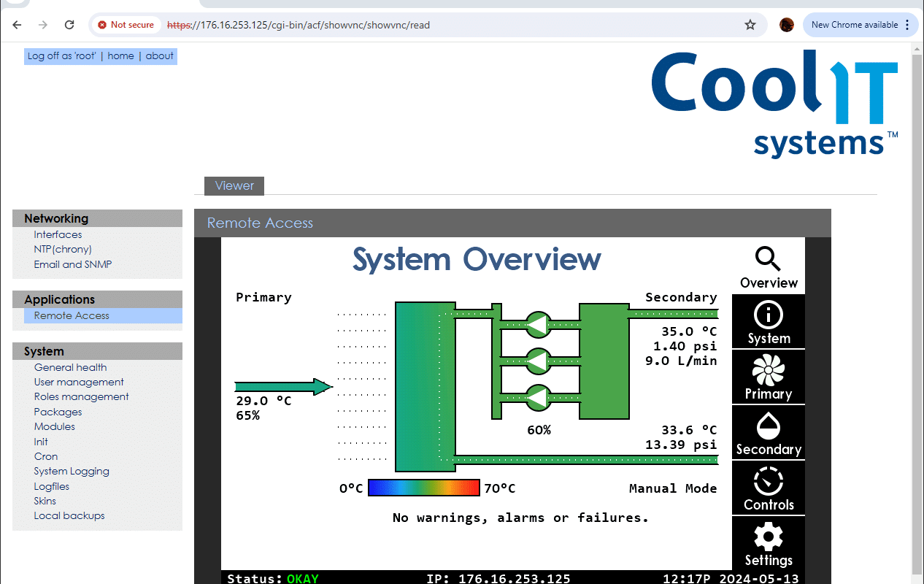
Task: Click the primary inlet arrow
Action: (x=283, y=387)
